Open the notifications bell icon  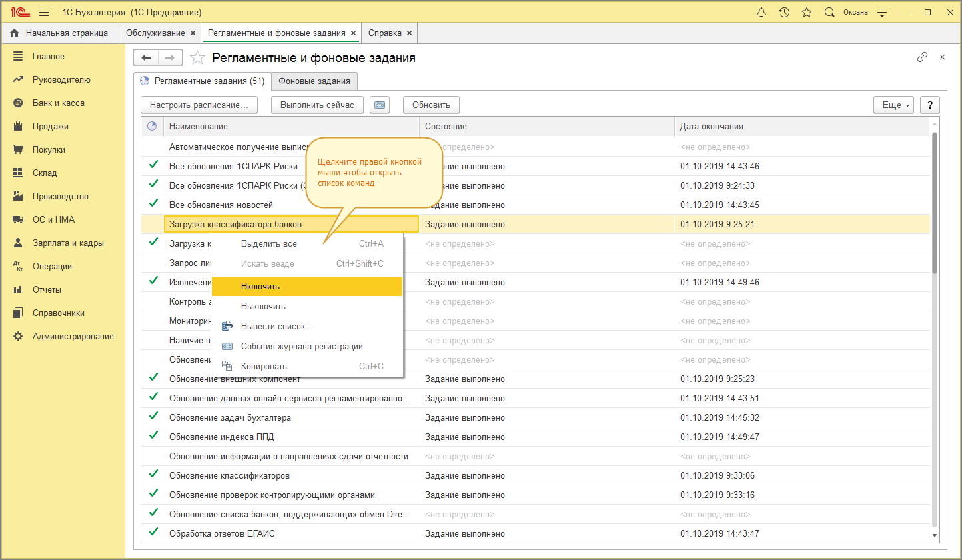click(761, 12)
